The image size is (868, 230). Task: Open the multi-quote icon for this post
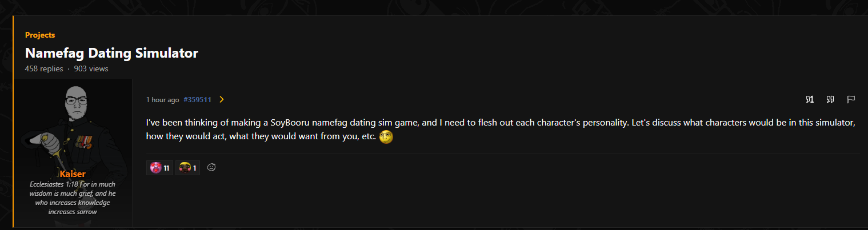[809, 100]
